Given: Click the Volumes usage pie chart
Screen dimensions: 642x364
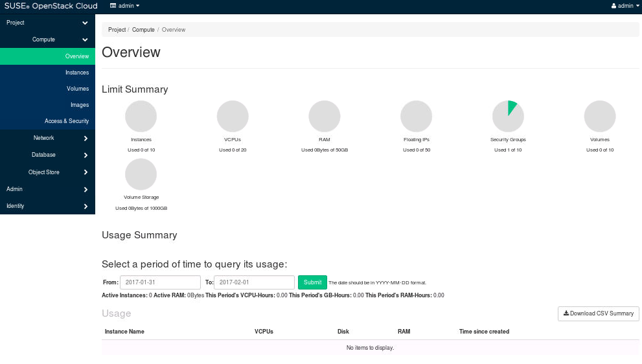Looking at the screenshot, I should (x=600, y=117).
